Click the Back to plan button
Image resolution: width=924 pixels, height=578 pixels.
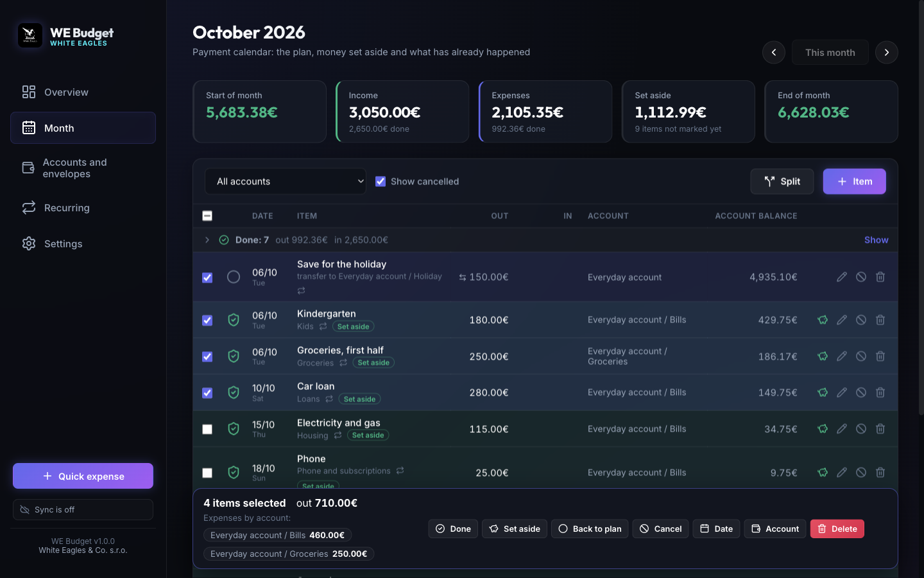point(590,529)
